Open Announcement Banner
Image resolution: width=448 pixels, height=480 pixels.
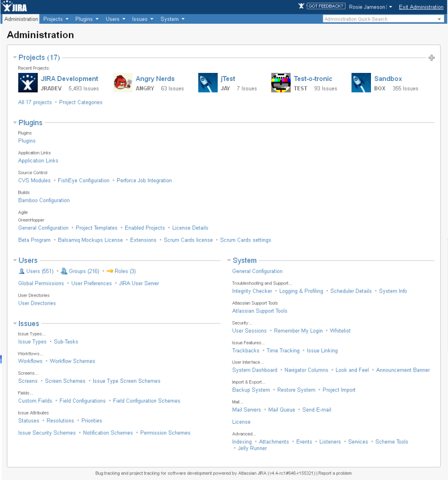[403, 370]
